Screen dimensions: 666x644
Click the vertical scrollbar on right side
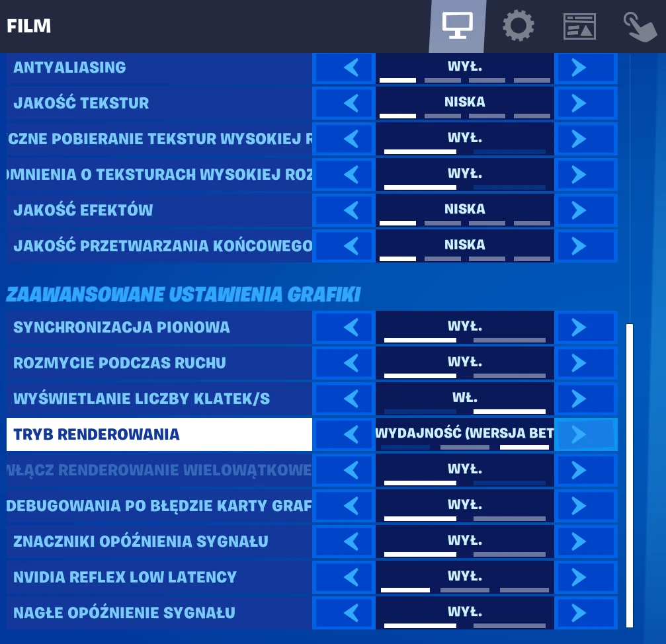tap(630, 475)
